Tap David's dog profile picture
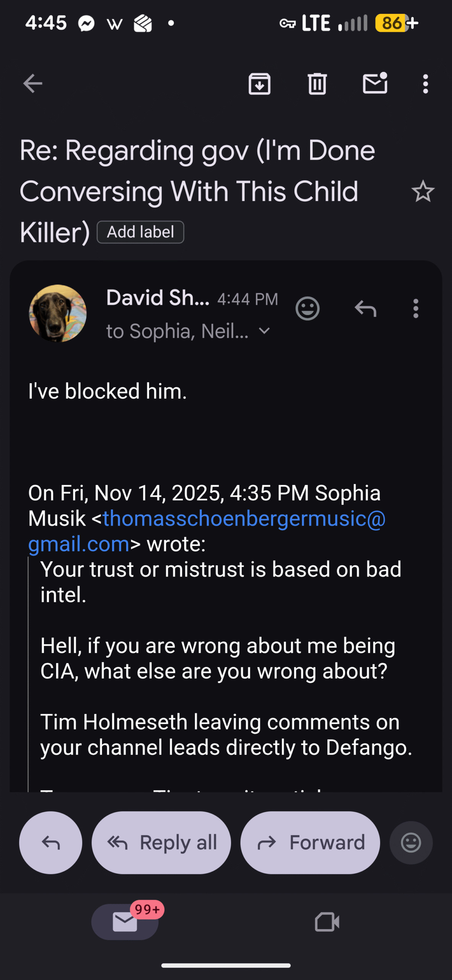The height and width of the screenshot is (980, 452). (58, 313)
